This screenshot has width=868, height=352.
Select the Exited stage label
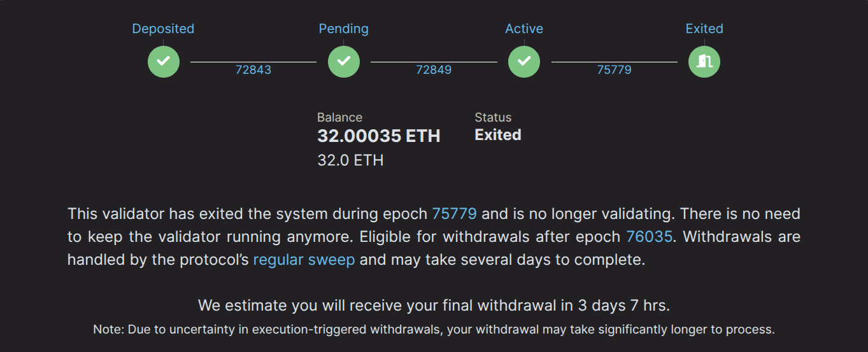[704, 29]
